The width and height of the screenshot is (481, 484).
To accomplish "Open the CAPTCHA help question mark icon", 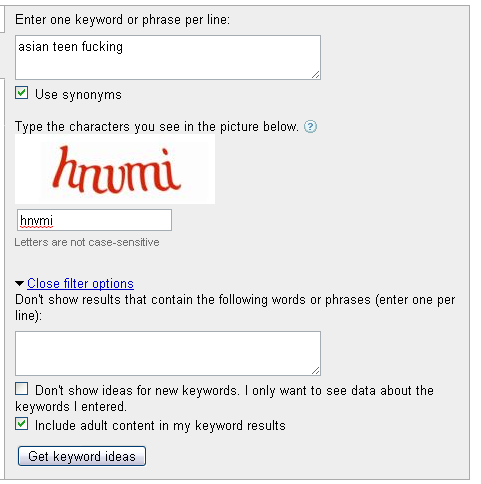I will coord(310,127).
